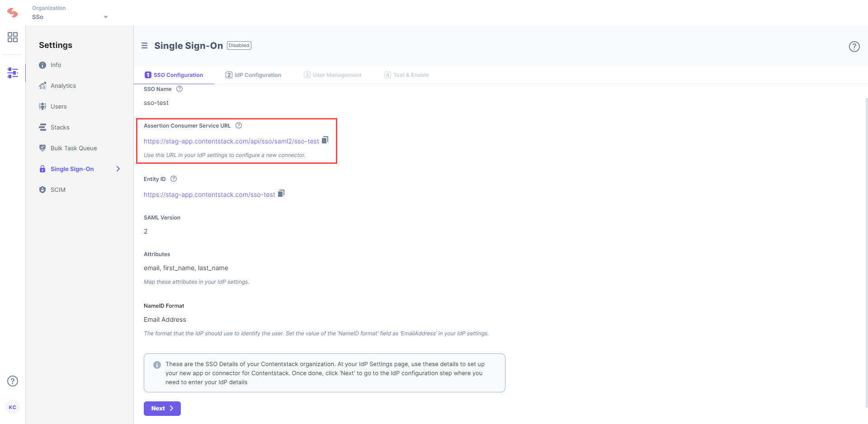The width and height of the screenshot is (868, 424).
Task: Click the Assertion Consumer Service URL link
Action: point(231,141)
